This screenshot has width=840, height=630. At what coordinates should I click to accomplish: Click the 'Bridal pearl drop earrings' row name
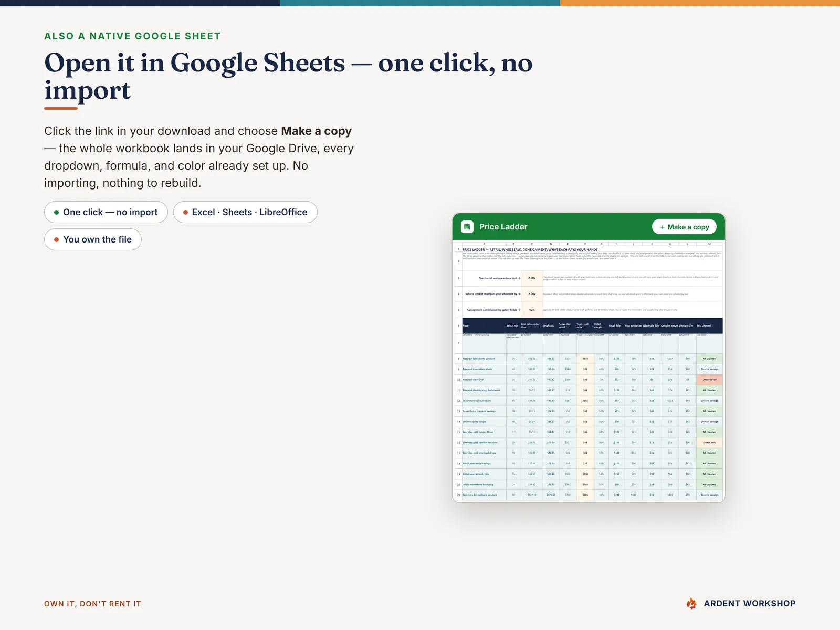click(477, 464)
